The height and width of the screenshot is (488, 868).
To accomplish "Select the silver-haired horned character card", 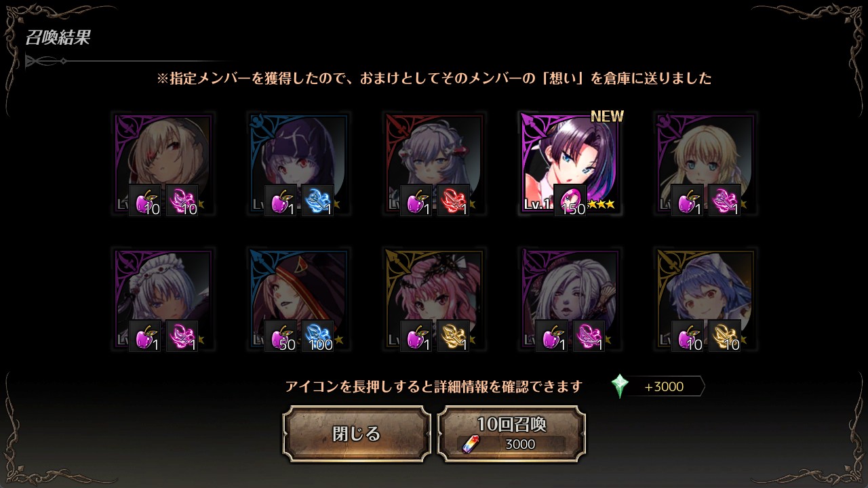I will 435,165.
